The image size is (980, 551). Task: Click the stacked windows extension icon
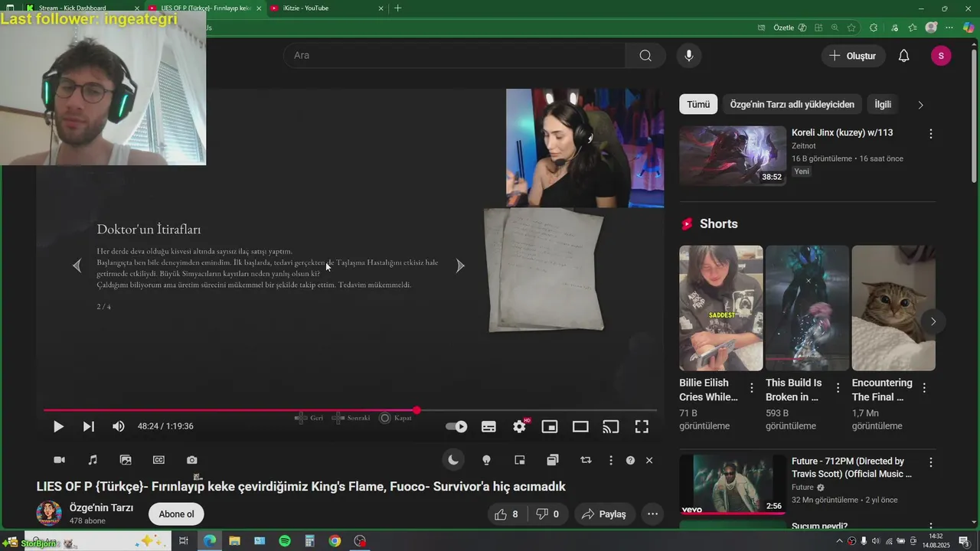(x=553, y=460)
